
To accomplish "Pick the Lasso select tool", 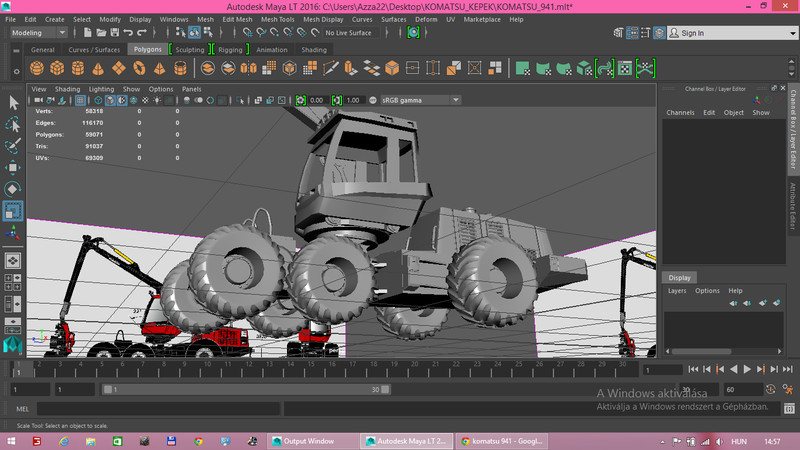I will [x=13, y=124].
